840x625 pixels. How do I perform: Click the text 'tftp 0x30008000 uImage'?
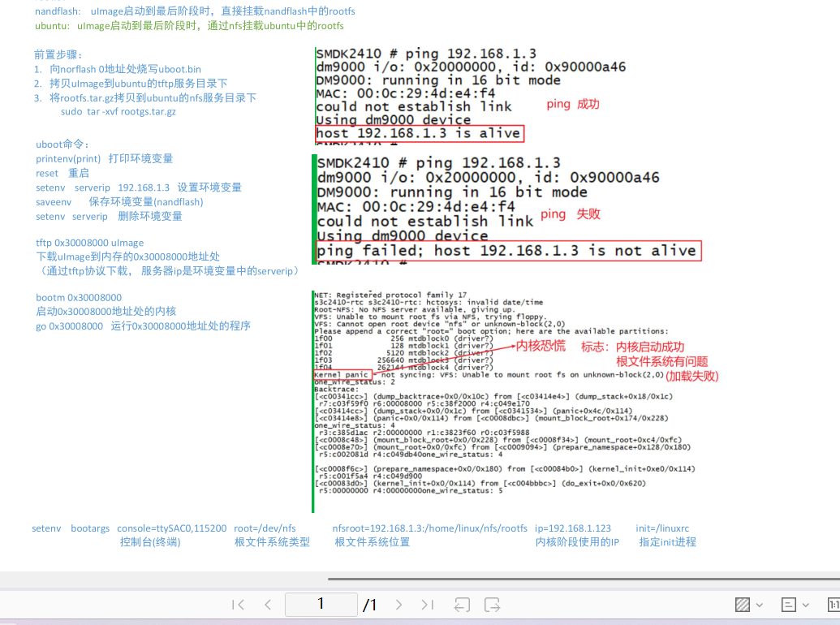[x=89, y=243]
